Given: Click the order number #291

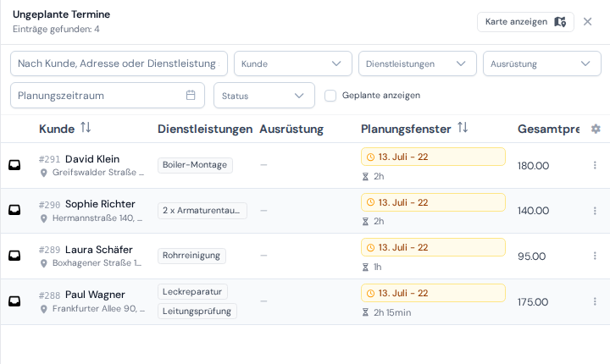Looking at the screenshot, I should pyautogui.click(x=49, y=159).
